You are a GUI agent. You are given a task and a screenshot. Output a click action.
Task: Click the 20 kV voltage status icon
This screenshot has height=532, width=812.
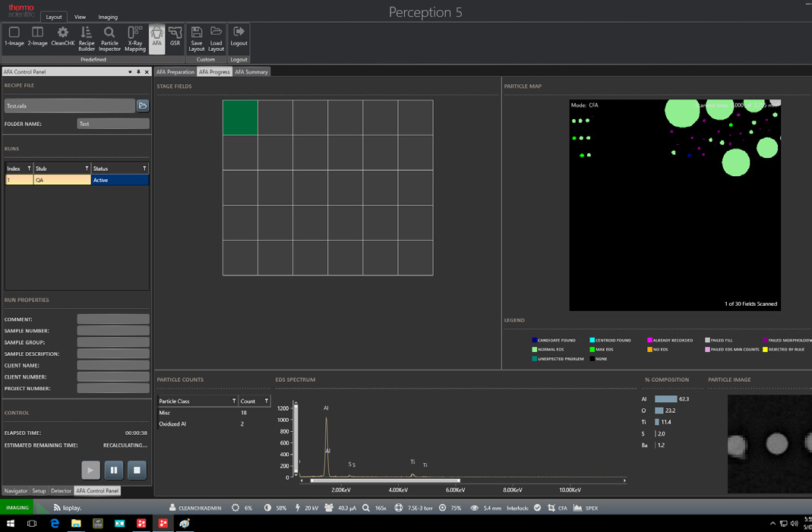[298, 508]
